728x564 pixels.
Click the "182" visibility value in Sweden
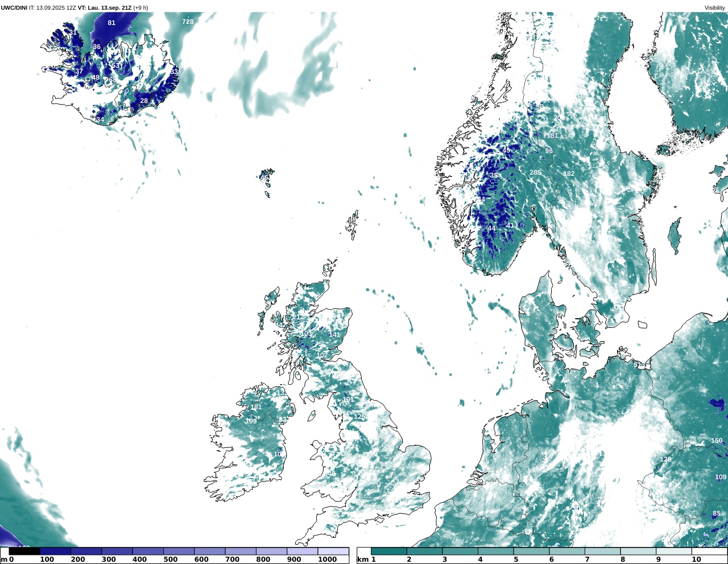tap(569, 174)
